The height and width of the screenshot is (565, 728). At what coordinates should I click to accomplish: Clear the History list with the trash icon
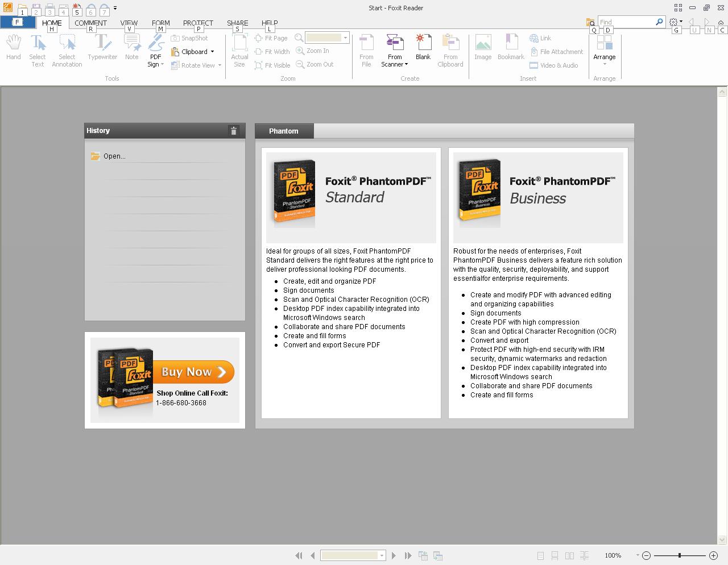[x=233, y=131]
